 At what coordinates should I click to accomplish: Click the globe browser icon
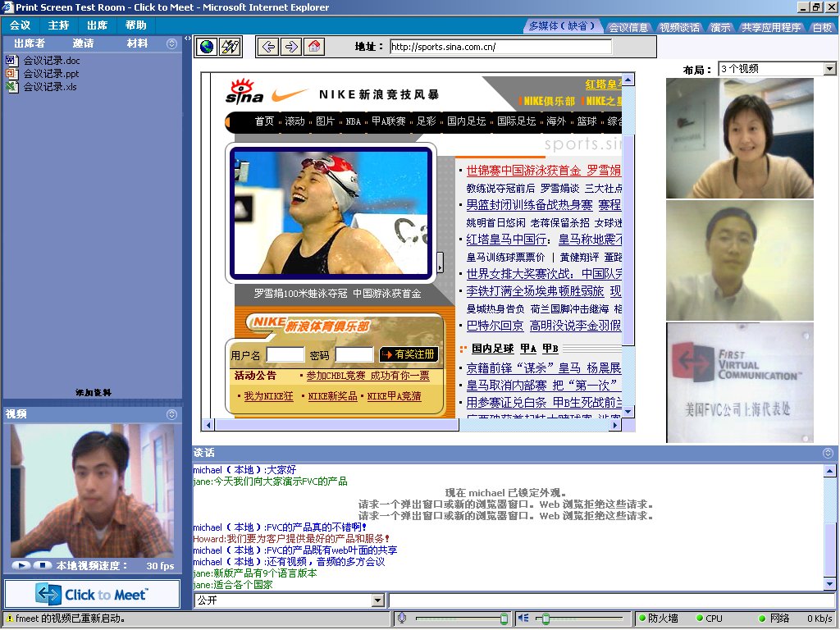pyautogui.click(x=207, y=47)
